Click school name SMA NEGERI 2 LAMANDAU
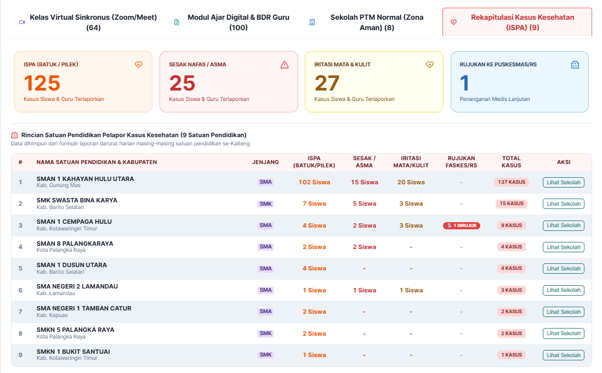 [77, 287]
